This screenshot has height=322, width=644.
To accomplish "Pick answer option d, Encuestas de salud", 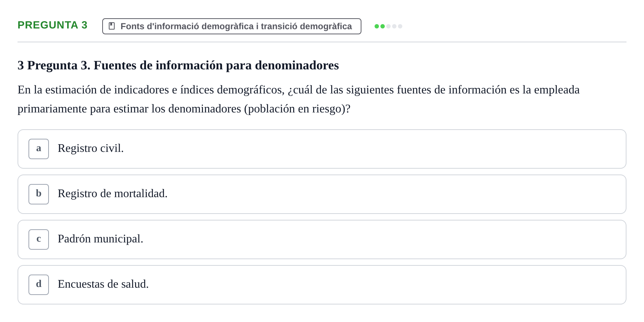I will [322, 285].
